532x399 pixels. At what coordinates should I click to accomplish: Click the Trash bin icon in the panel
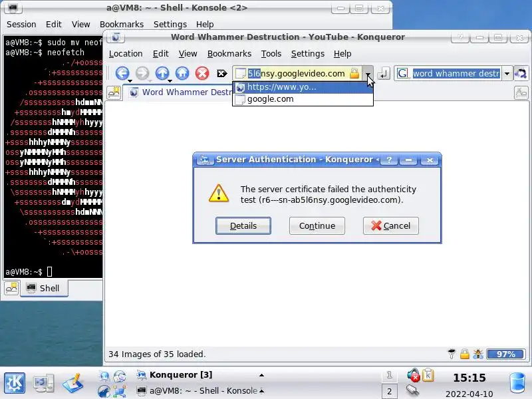(x=517, y=383)
